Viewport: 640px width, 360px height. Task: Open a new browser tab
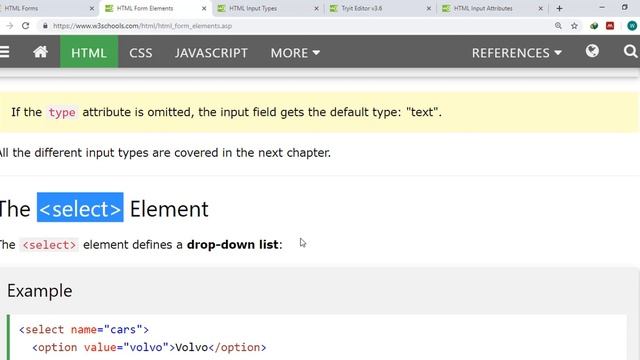(x=560, y=8)
